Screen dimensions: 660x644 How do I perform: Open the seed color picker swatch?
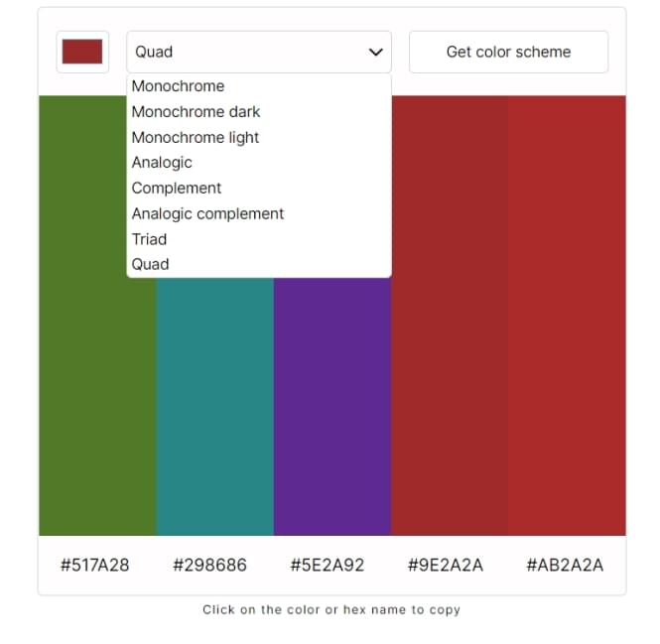82,52
